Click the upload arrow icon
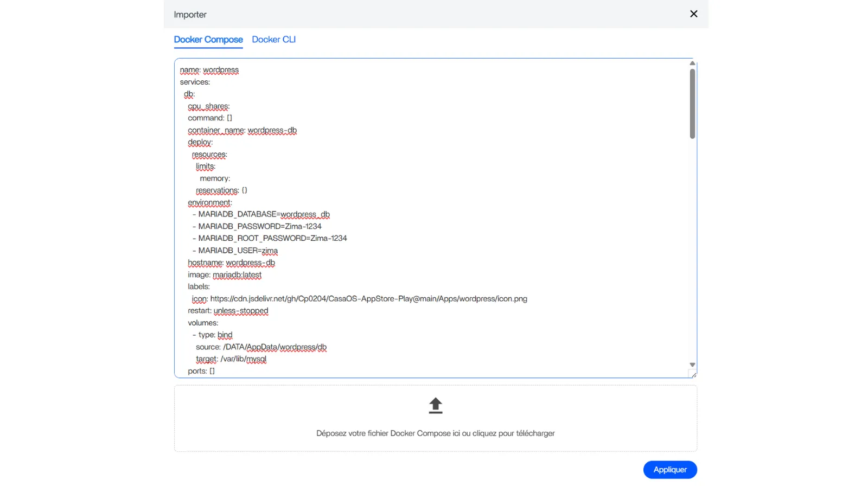 [x=435, y=406]
